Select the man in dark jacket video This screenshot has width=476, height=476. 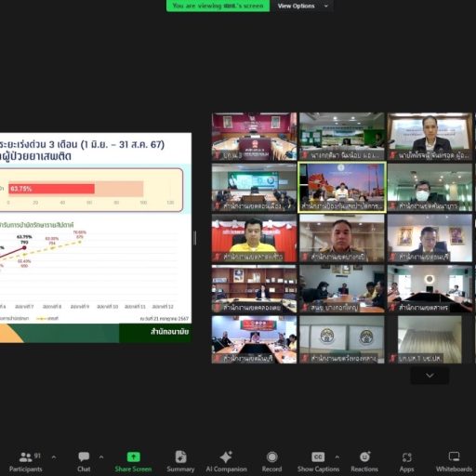click(x=430, y=137)
